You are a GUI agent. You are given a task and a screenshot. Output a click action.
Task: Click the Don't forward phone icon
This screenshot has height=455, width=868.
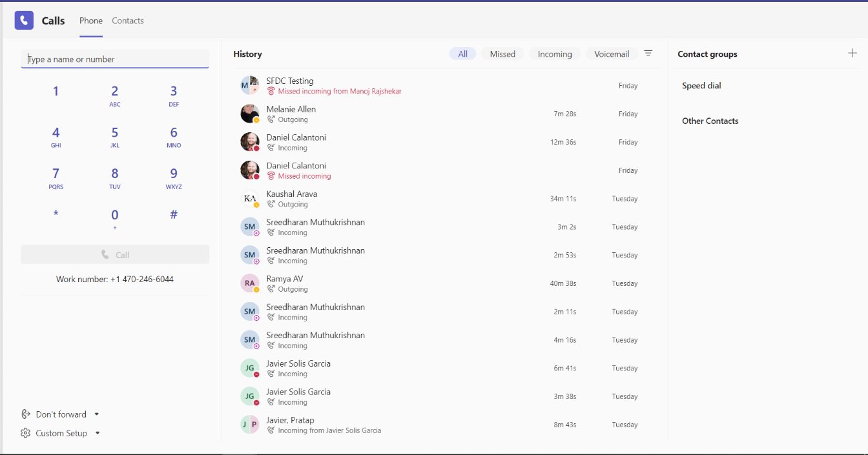point(26,414)
